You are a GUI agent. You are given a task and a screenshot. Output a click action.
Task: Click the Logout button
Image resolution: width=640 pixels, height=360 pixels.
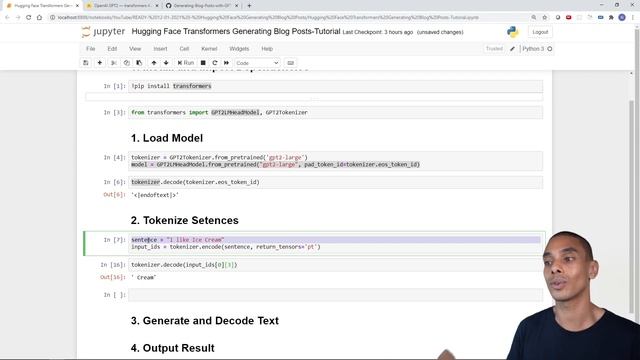[540, 32]
